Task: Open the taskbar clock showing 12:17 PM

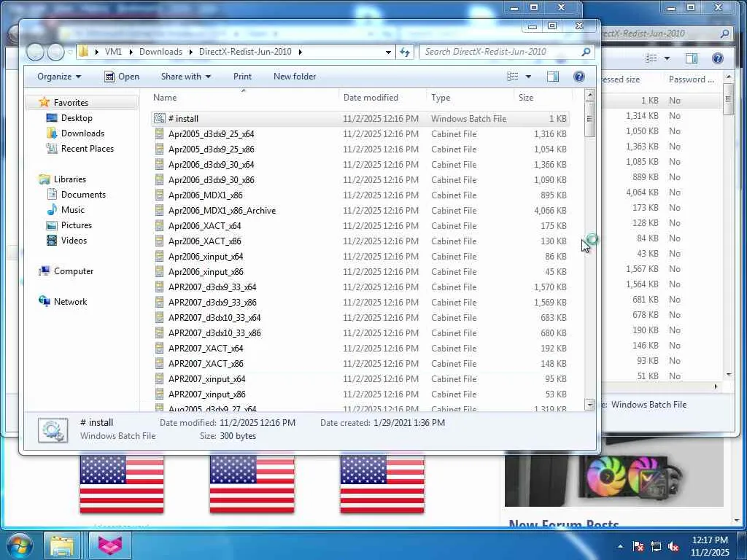Action: pos(709,546)
